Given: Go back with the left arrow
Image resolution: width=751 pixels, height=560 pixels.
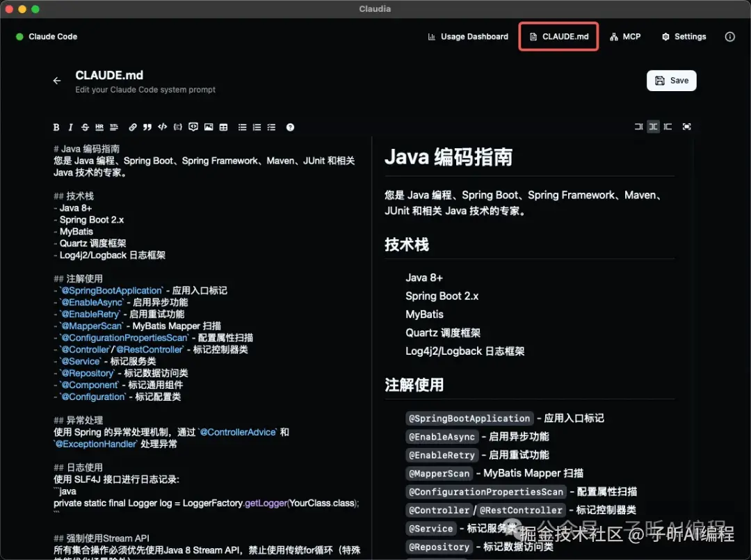Looking at the screenshot, I should click(57, 81).
